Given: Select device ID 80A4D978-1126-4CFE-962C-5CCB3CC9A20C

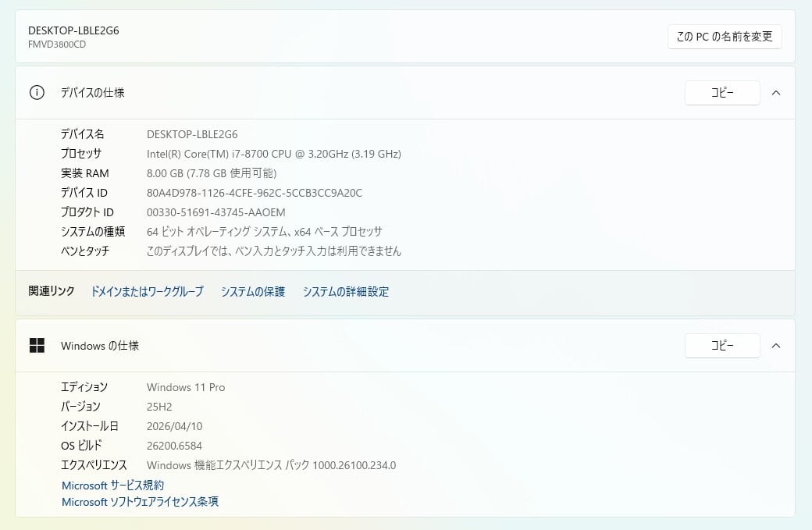Looking at the screenshot, I should coord(255,193).
